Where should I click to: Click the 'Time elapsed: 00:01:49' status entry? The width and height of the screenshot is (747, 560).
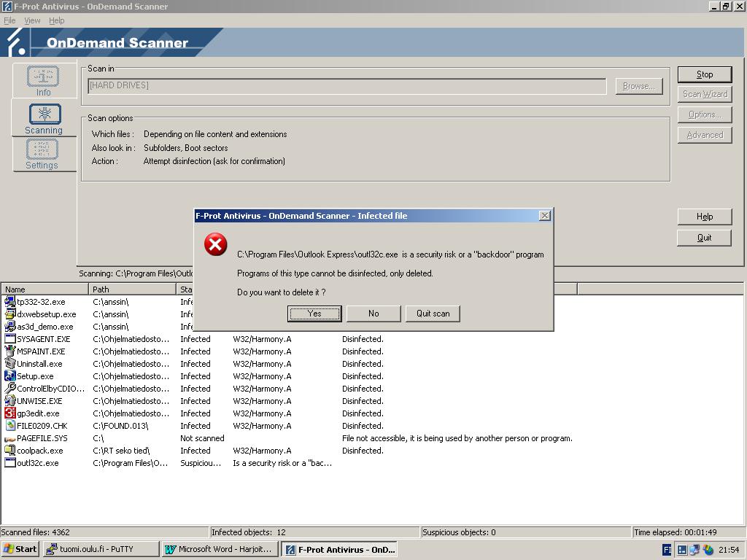(x=689, y=532)
